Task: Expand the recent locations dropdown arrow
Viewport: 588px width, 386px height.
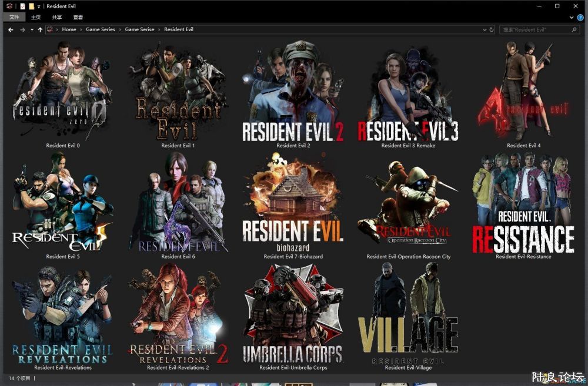Action: [31, 29]
